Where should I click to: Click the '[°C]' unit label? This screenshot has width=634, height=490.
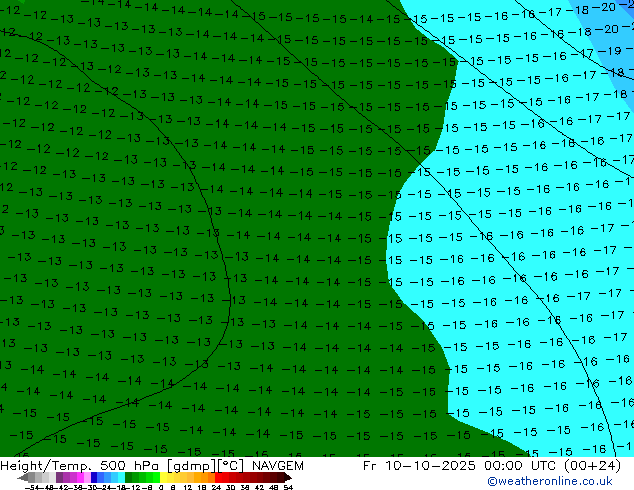coord(231,466)
